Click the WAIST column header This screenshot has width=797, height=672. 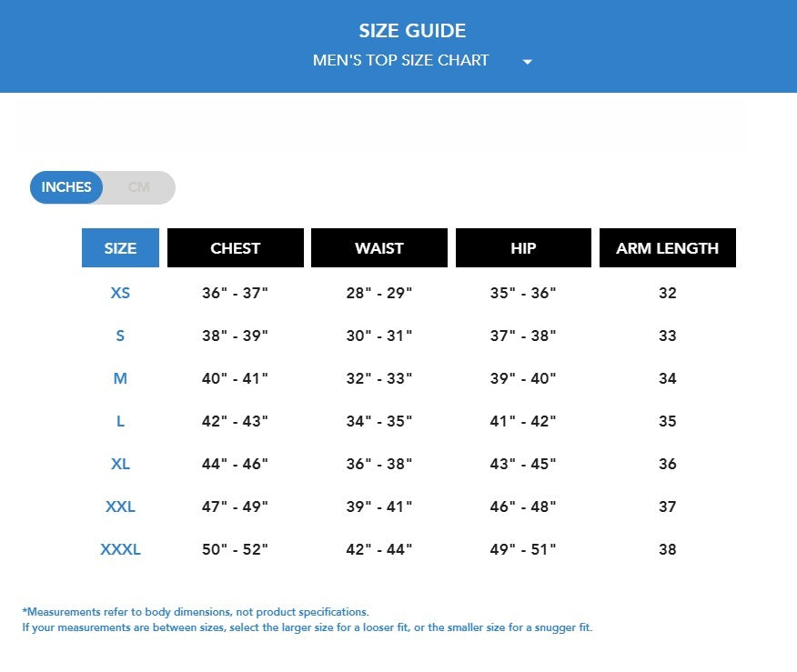tap(378, 248)
